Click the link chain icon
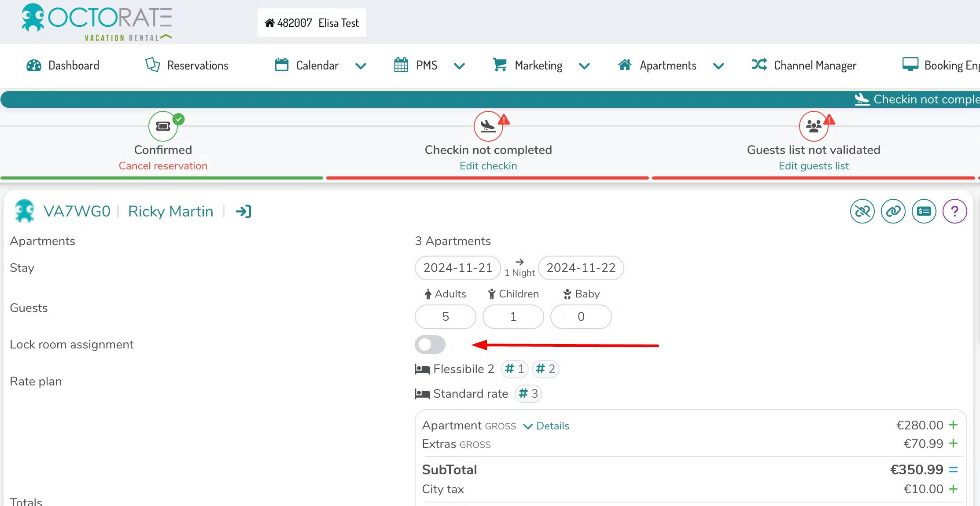 [893, 212]
